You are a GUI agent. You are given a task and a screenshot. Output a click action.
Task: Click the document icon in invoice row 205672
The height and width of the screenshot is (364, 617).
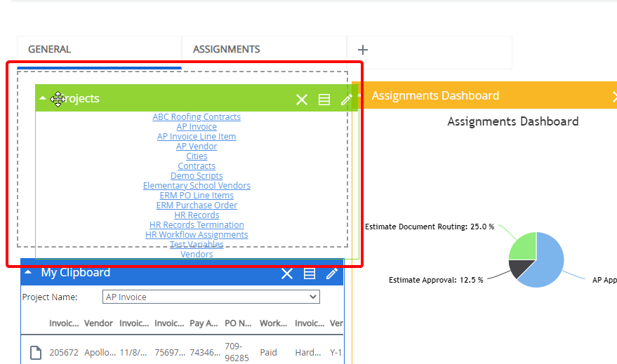click(x=35, y=353)
